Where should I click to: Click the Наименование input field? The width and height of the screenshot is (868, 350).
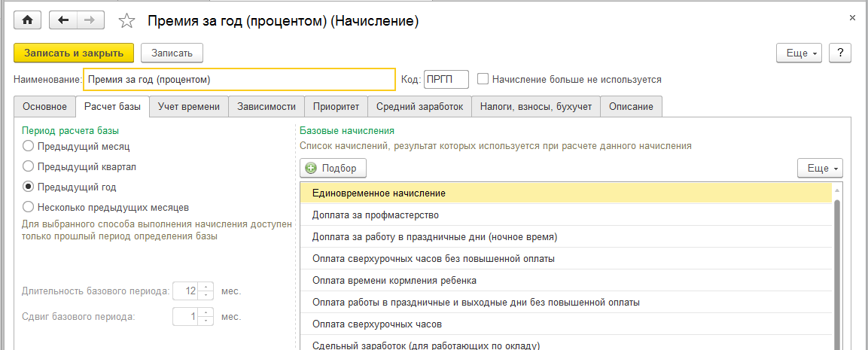coord(239,79)
